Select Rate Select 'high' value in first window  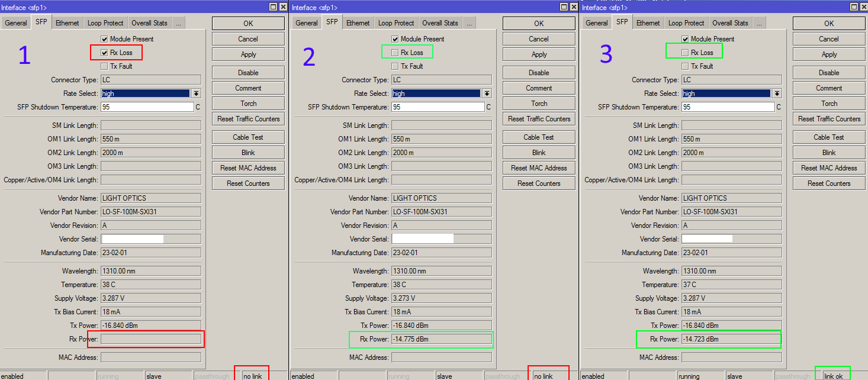145,94
